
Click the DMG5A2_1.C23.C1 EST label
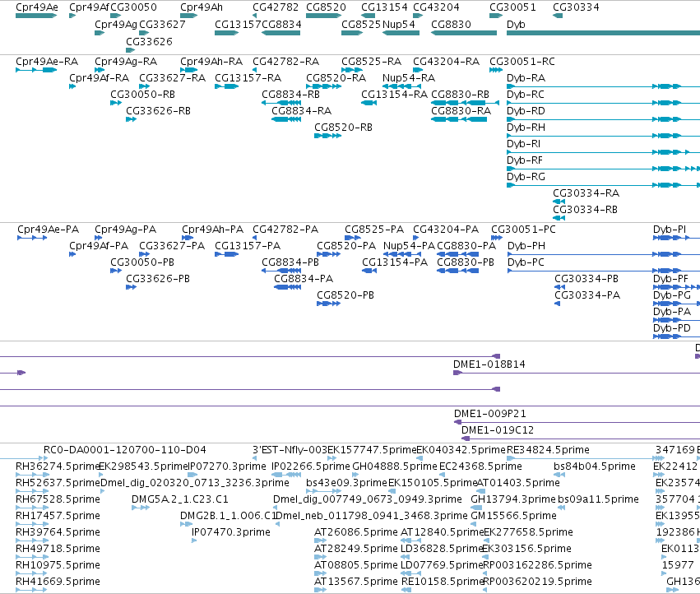[x=179, y=499]
